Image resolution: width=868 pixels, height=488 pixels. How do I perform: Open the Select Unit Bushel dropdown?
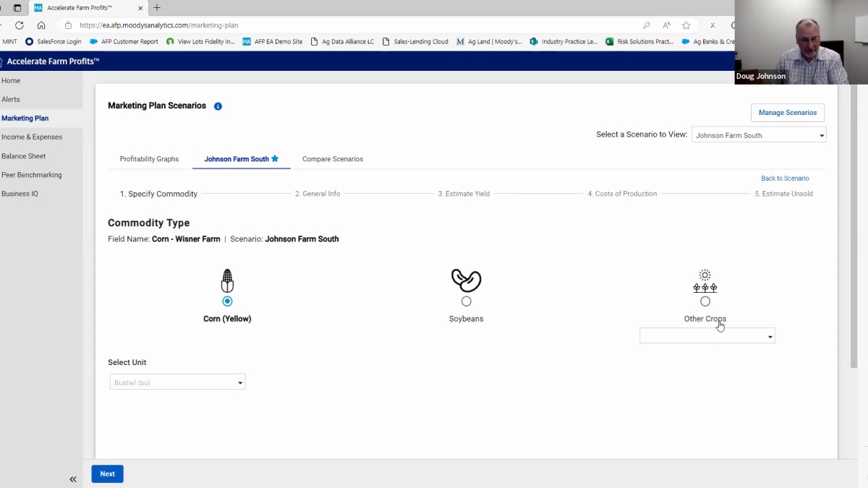pyautogui.click(x=177, y=382)
